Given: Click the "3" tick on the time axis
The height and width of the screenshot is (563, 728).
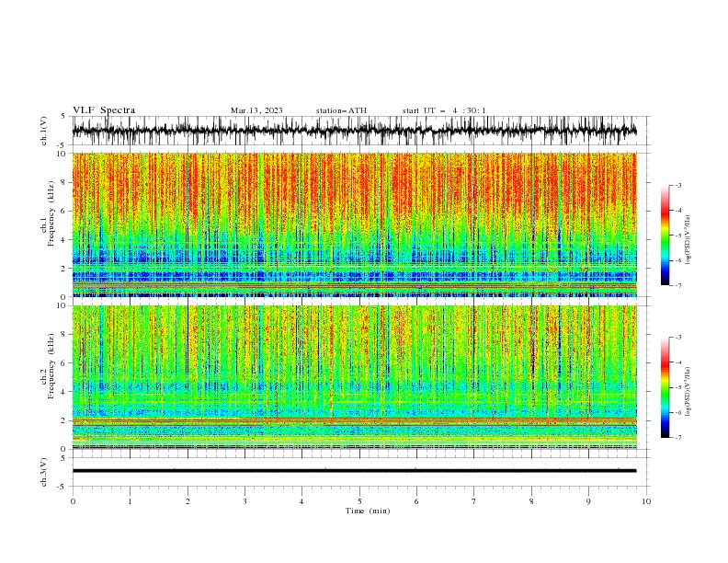Looking at the screenshot, I should click(245, 501).
